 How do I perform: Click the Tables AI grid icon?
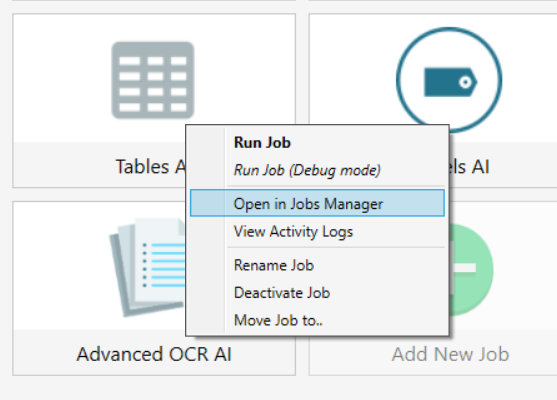coord(153,80)
